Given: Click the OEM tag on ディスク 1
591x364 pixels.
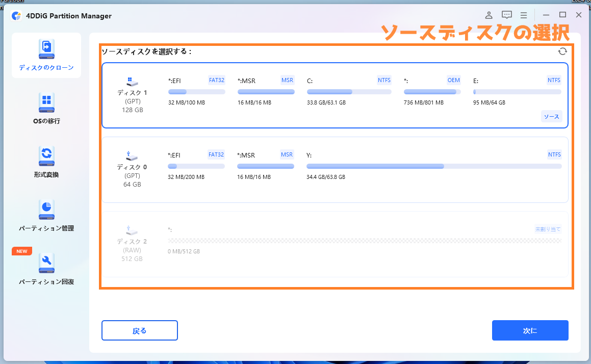Looking at the screenshot, I should (453, 80).
